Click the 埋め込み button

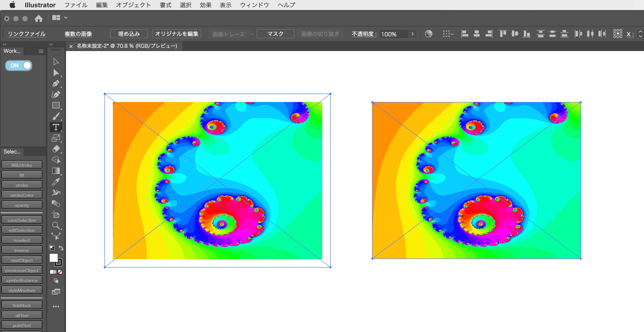pyautogui.click(x=129, y=34)
